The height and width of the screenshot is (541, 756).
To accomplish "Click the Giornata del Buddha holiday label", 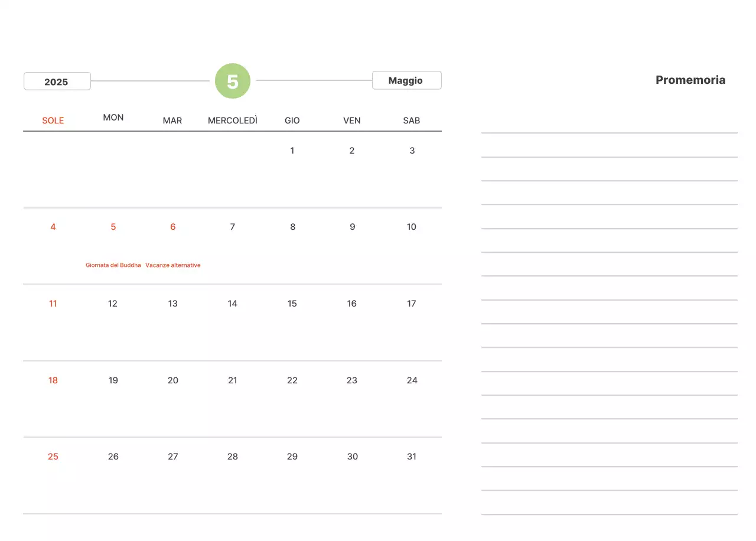I will coord(113,265).
